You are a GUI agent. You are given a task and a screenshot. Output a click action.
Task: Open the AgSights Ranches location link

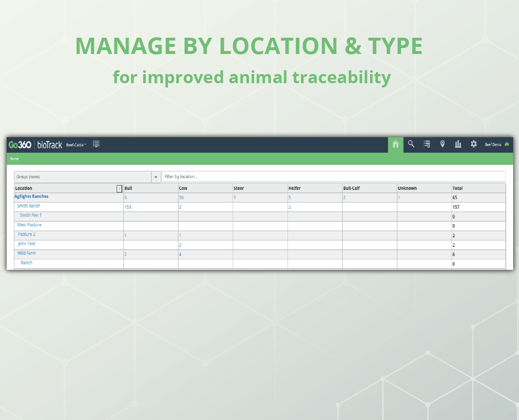tap(31, 196)
